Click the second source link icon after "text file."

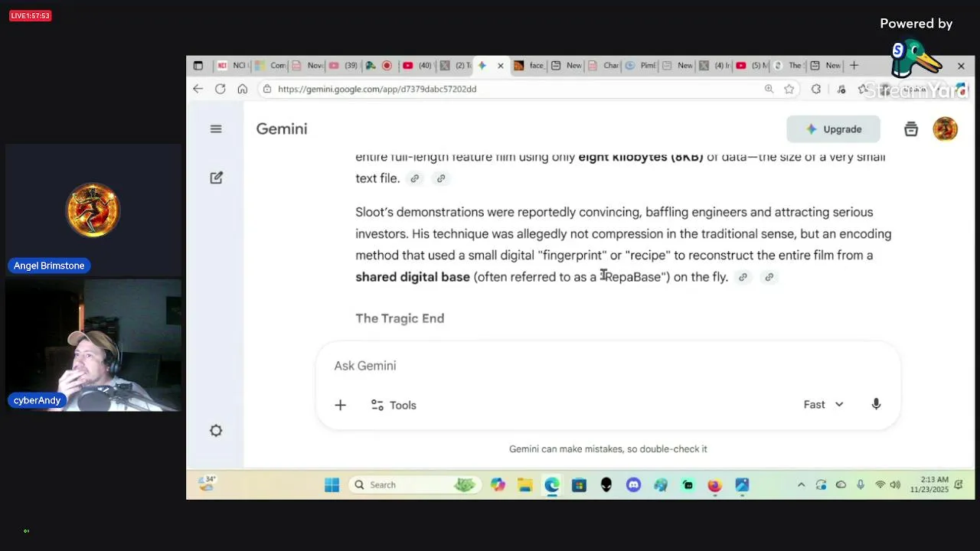point(441,178)
